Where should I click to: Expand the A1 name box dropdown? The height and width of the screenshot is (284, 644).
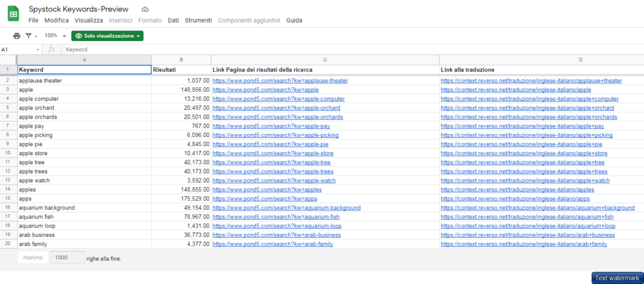tap(38, 49)
